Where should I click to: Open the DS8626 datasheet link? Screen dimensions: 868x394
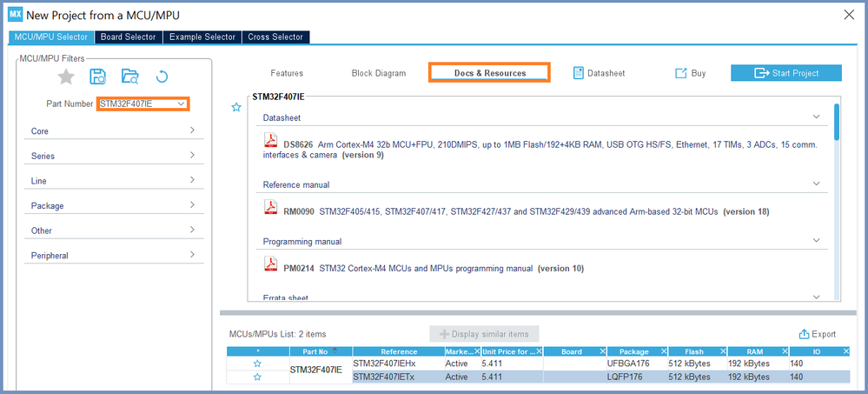[x=540, y=150]
